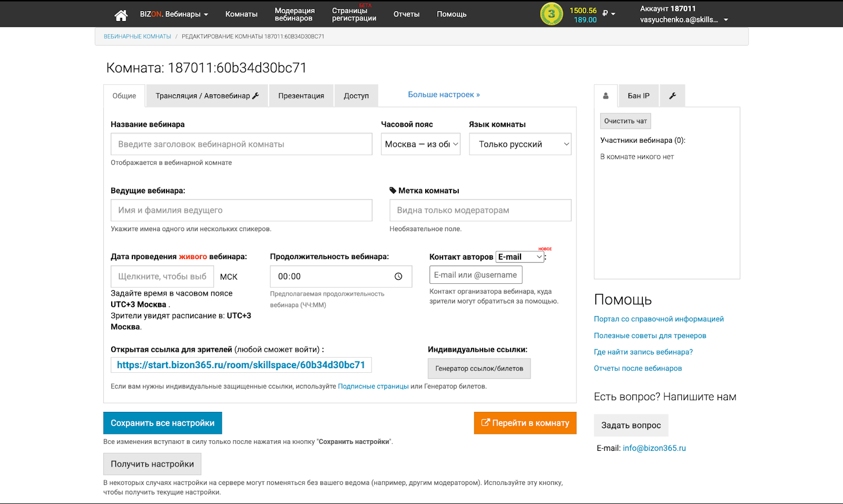Open the Язык комнаты dropdown
The height and width of the screenshot is (504, 843).
(520, 144)
